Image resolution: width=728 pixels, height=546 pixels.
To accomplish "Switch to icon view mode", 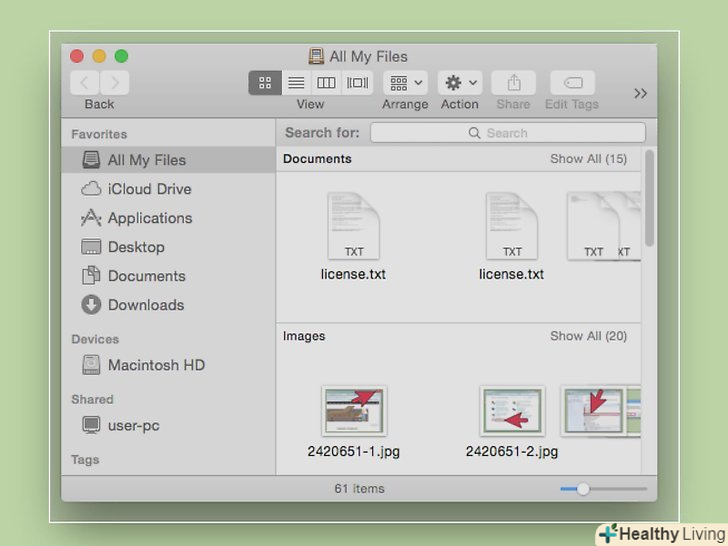I will click(265, 83).
